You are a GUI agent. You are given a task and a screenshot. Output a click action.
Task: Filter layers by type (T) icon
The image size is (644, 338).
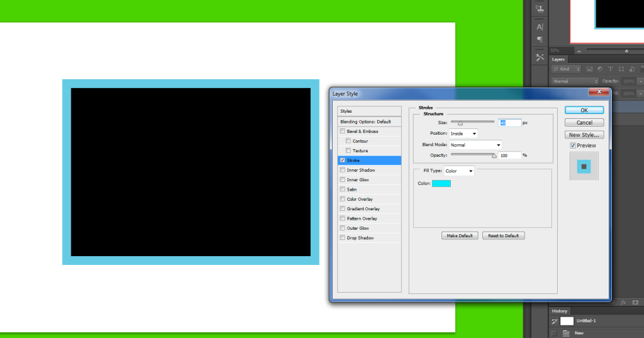[x=610, y=69]
